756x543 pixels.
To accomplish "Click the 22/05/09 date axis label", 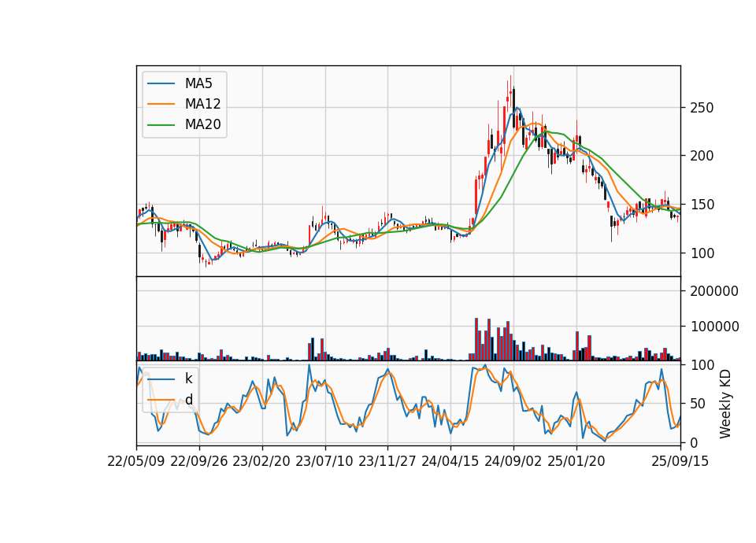I will (x=136, y=461).
